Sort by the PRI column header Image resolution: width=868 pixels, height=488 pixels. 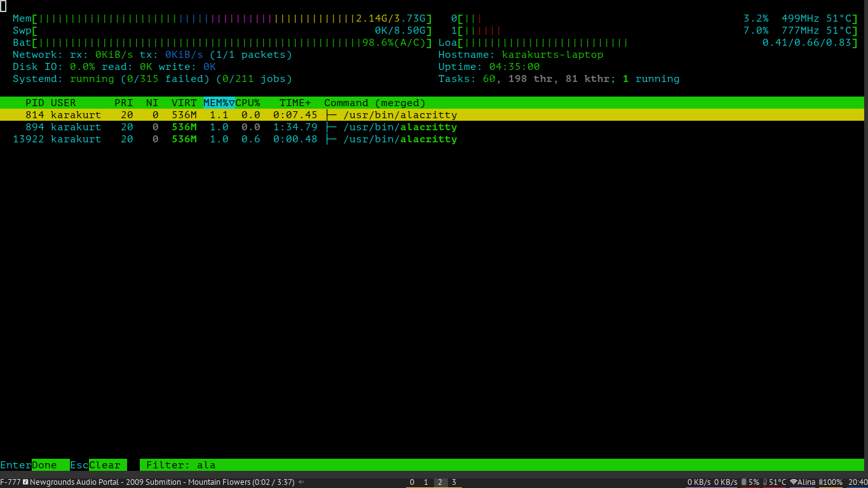[124, 103]
